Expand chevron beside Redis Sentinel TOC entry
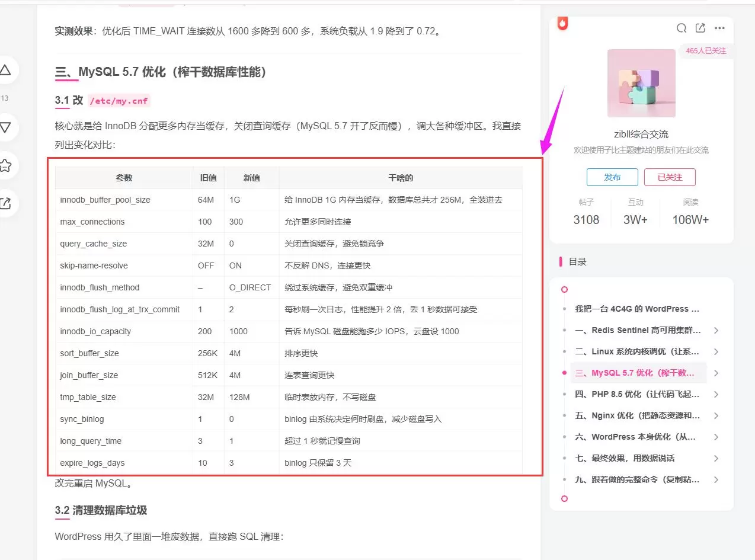755x560 pixels. [716, 330]
